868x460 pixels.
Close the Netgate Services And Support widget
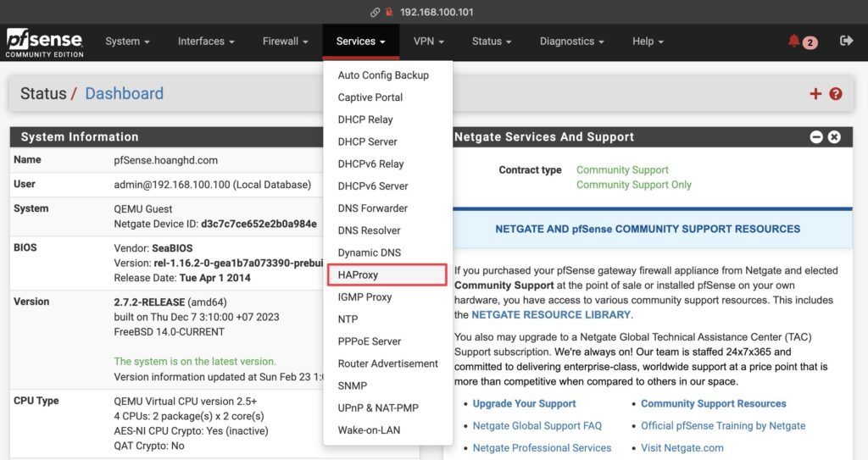click(x=834, y=136)
